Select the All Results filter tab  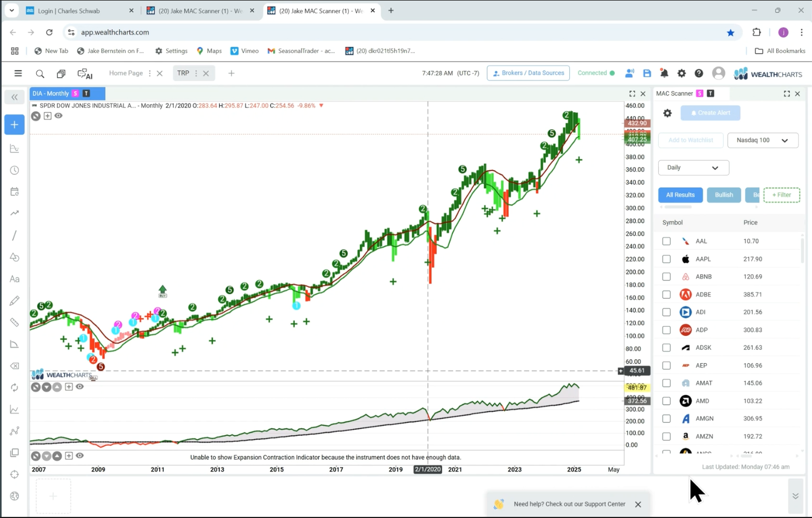[x=680, y=195]
